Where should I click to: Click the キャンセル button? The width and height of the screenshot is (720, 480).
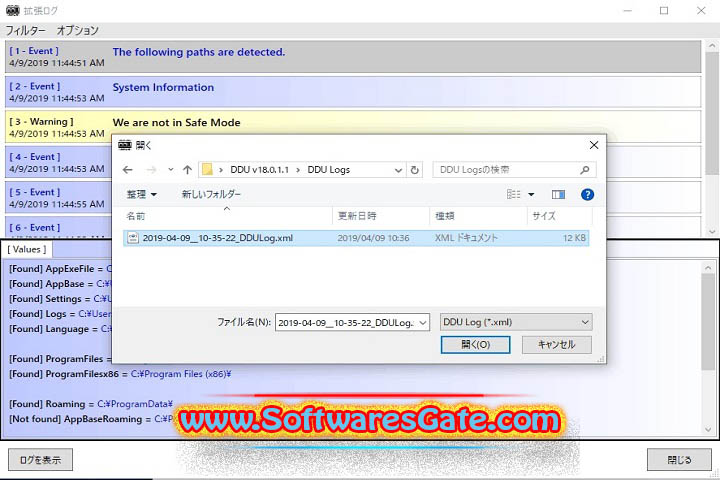(x=557, y=344)
